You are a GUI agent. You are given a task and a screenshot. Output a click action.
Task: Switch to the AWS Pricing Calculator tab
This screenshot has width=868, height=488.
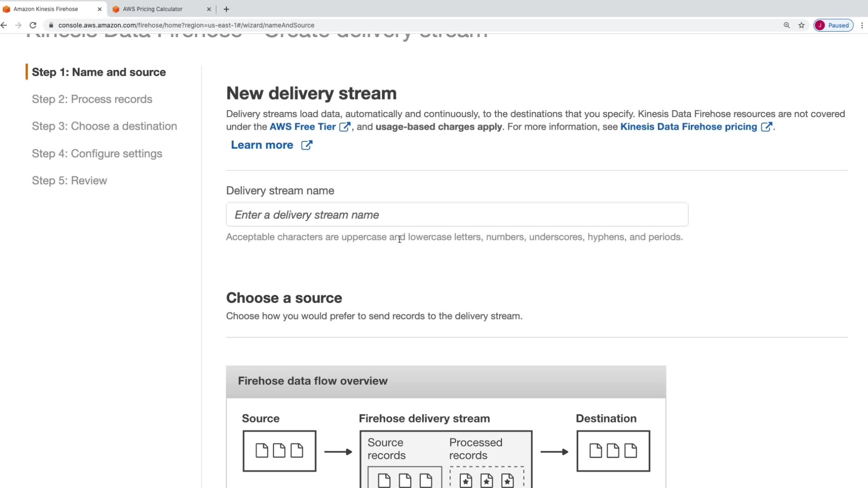coord(153,9)
